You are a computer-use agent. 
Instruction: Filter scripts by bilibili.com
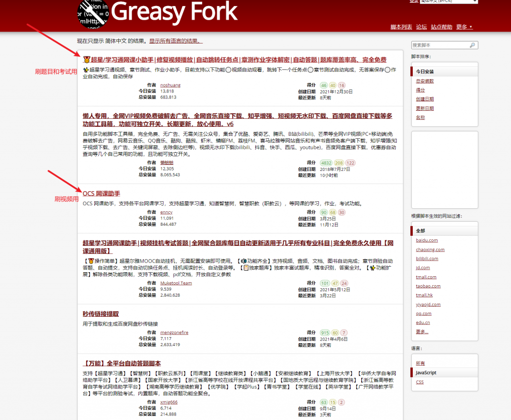click(x=427, y=259)
